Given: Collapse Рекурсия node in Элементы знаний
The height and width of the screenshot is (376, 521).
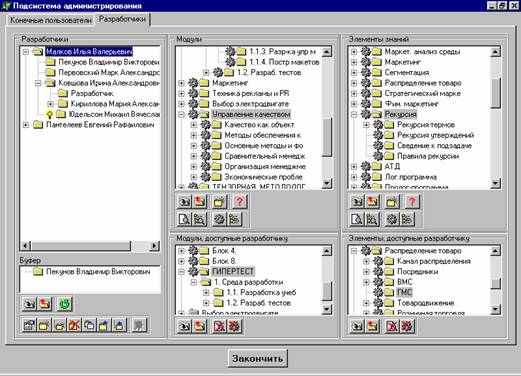Looking at the screenshot, I should click(x=354, y=115).
